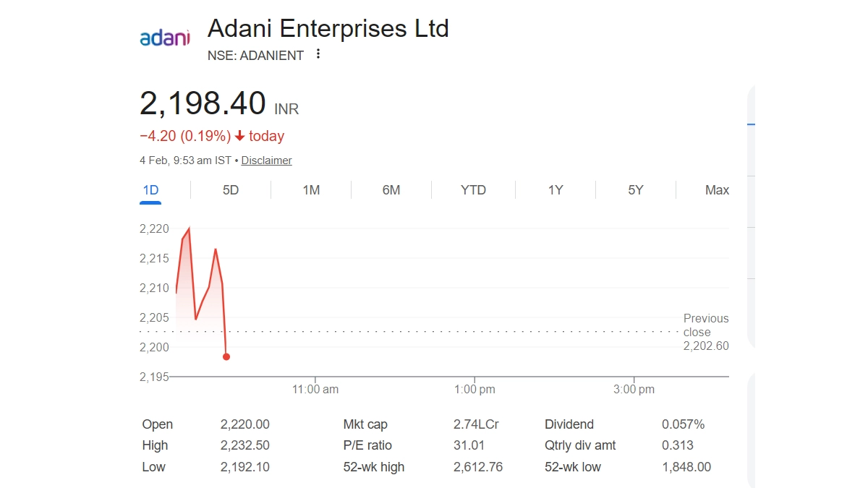The height and width of the screenshot is (488, 868).
Task: Click the red endpoint dot on chart
Action: pos(226,356)
